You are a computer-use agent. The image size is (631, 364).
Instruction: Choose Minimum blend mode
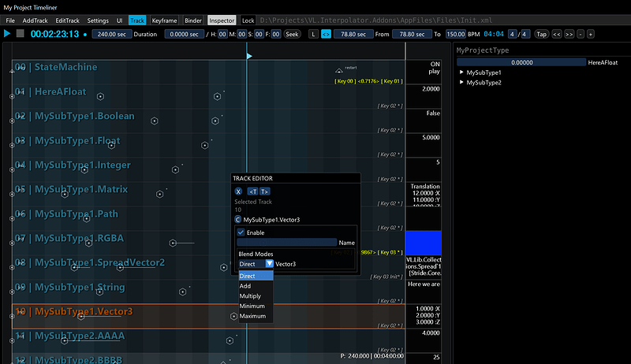[x=256, y=306]
